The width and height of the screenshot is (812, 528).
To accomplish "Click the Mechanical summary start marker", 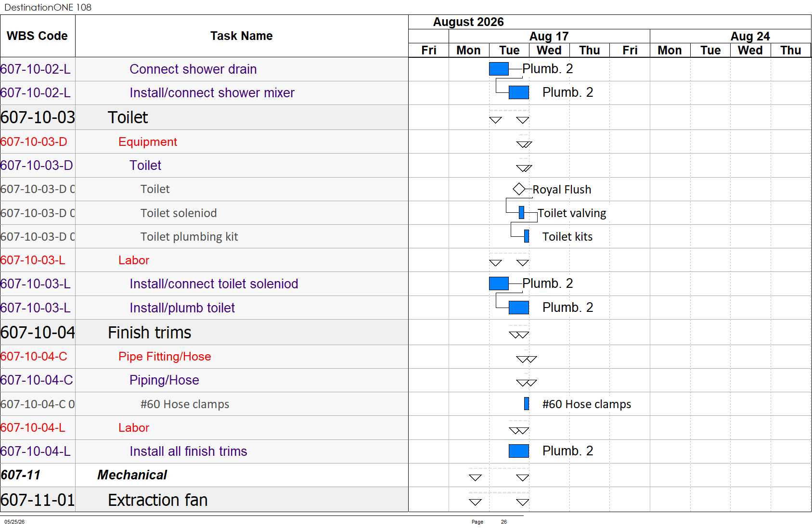I will pyautogui.click(x=475, y=477).
